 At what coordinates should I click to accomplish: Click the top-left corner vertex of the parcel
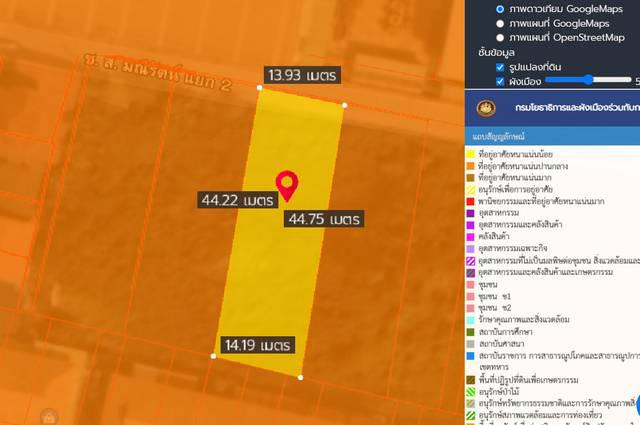pos(260,88)
